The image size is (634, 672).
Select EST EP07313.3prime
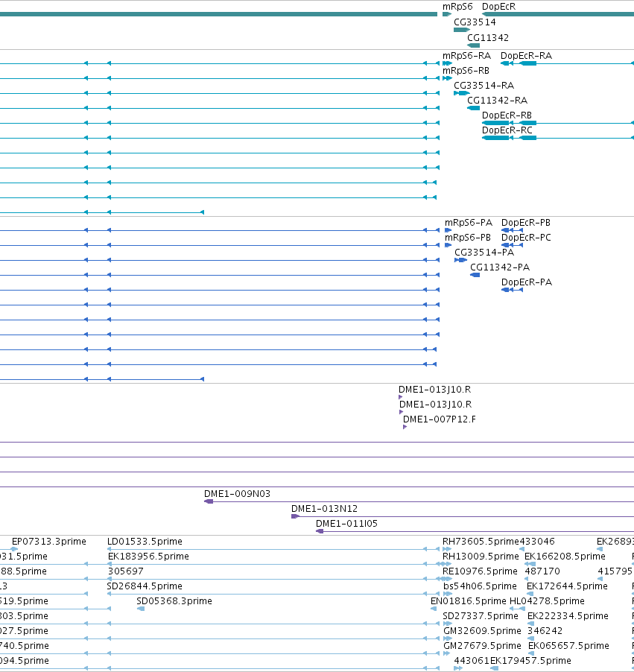point(49,542)
